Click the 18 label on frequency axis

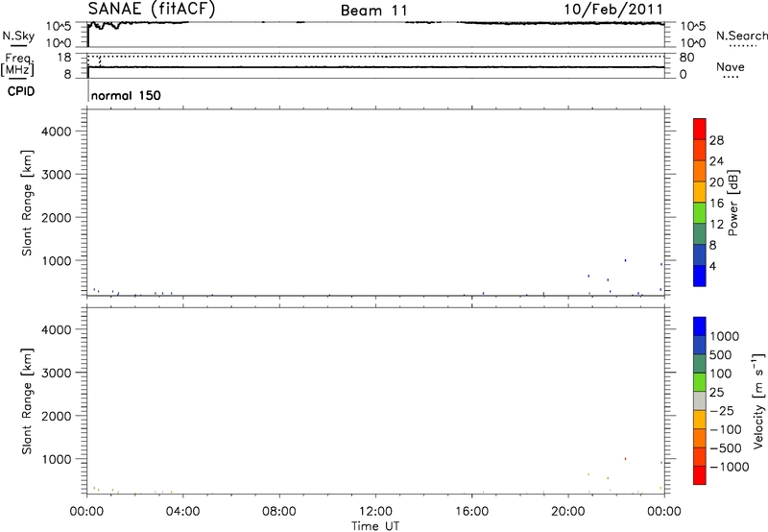64,58
